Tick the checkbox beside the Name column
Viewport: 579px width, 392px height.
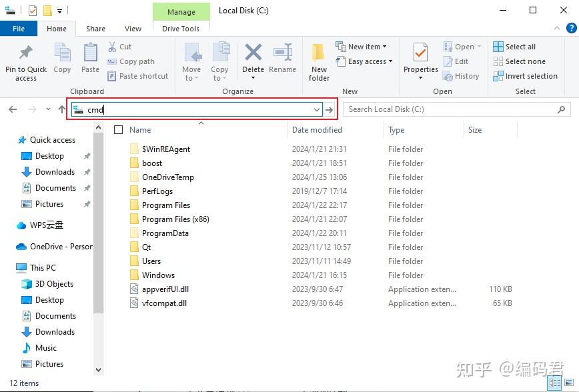tap(119, 129)
